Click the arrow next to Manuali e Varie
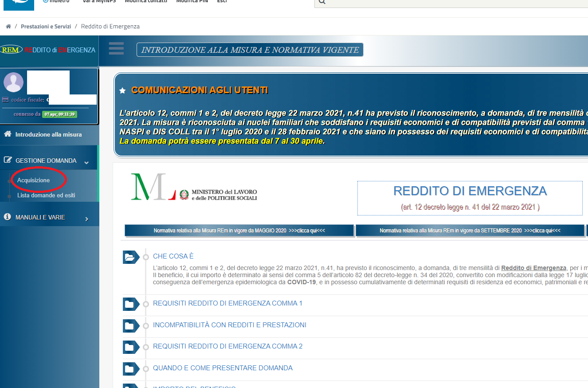588x388 pixels. click(x=86, y=219)
